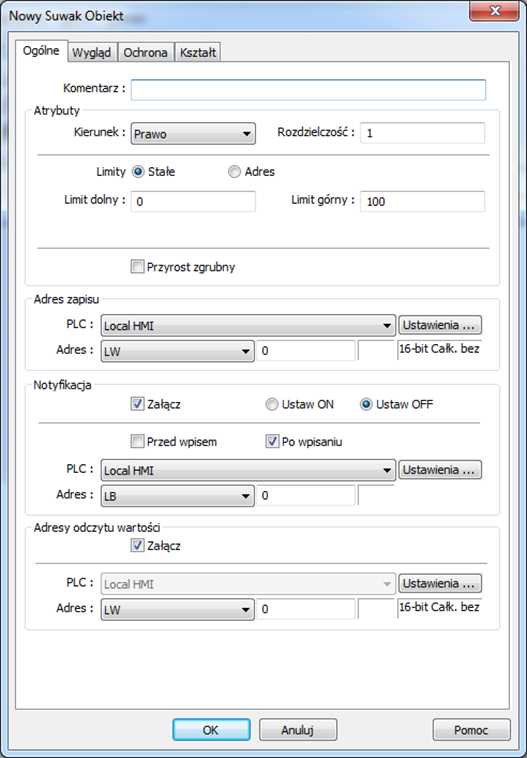
Task: Click the LB address number field
Action: 306,496
